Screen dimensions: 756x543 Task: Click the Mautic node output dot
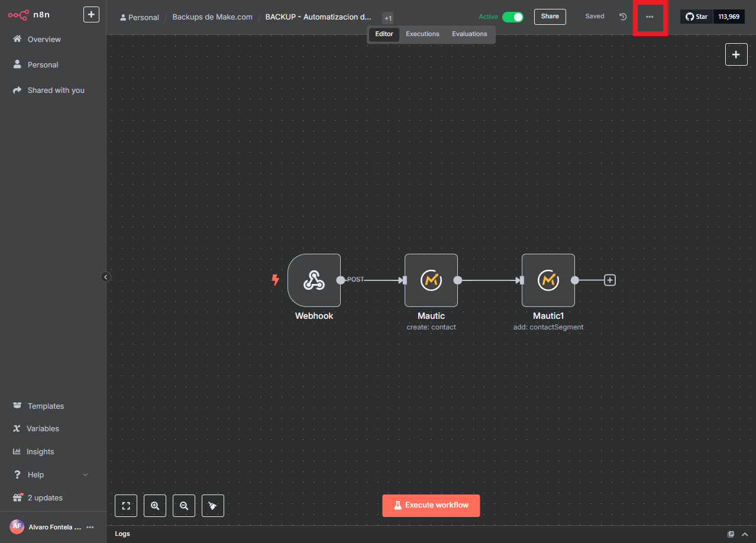click(457, 280)
